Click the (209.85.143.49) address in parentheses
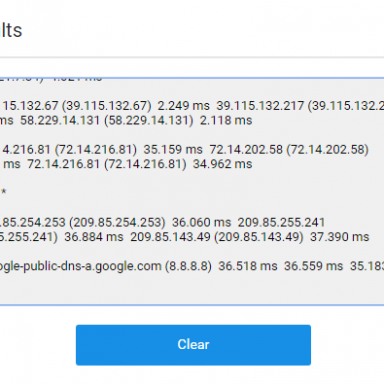The width and height of the screenshot is (384, 384). click(x=259, y=237)
